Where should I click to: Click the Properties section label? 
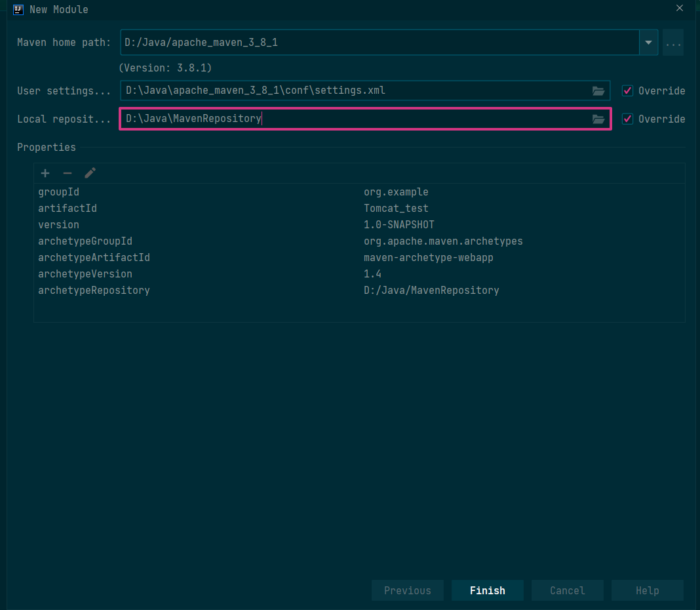47,148
